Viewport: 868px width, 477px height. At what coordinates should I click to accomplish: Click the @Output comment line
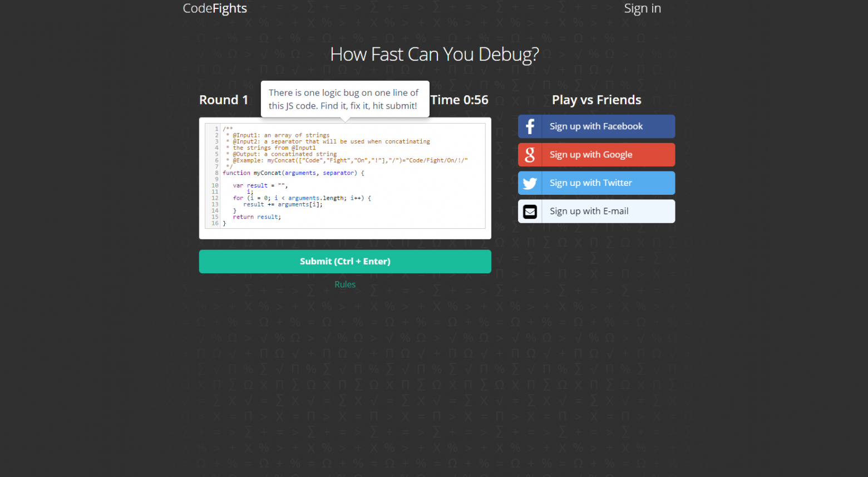pos(281,154)
